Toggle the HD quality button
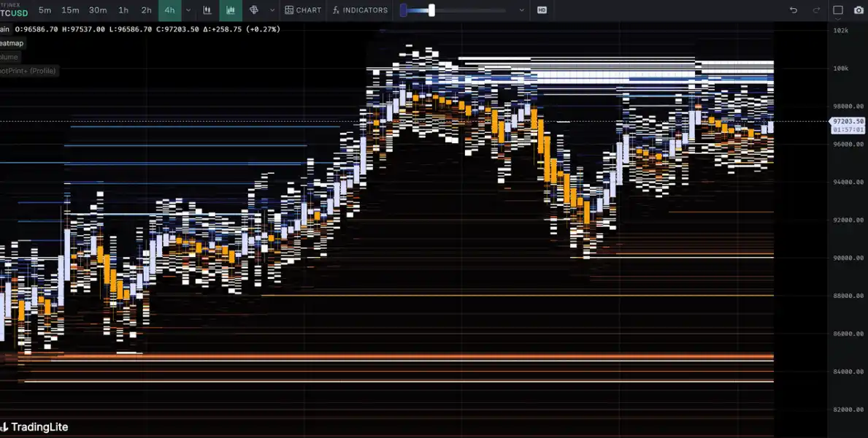The image size is (868, 438). coord(542,10)
